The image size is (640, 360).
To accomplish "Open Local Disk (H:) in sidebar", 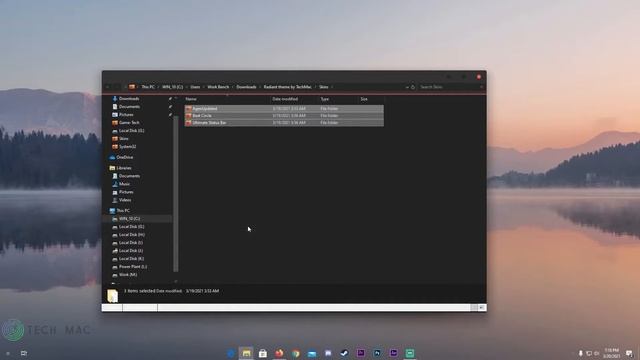I will (131, 235).
